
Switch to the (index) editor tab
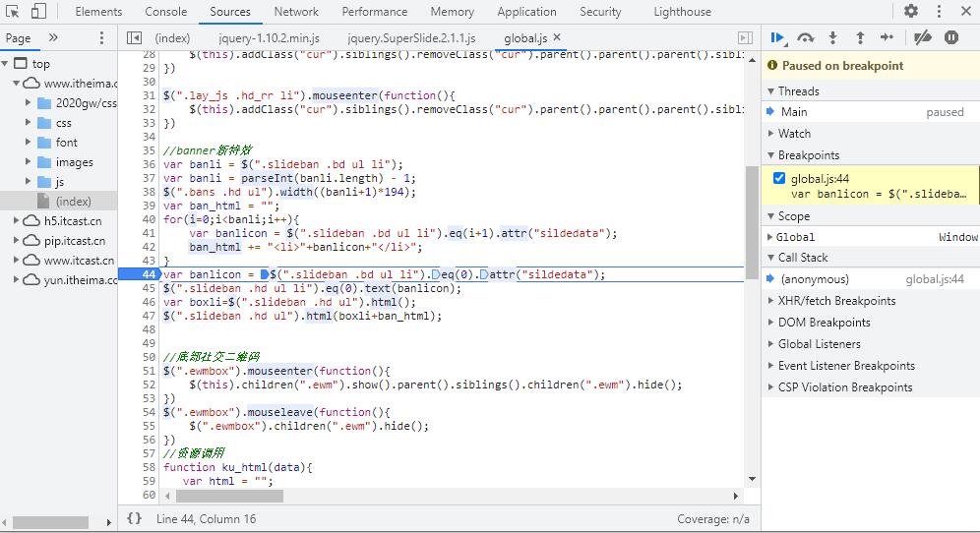[172, 38]
